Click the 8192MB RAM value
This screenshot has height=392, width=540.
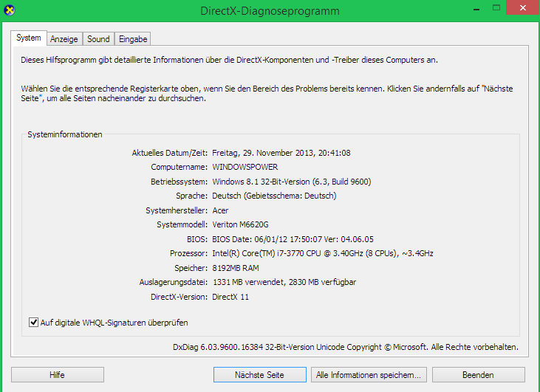tap(236, 268)
